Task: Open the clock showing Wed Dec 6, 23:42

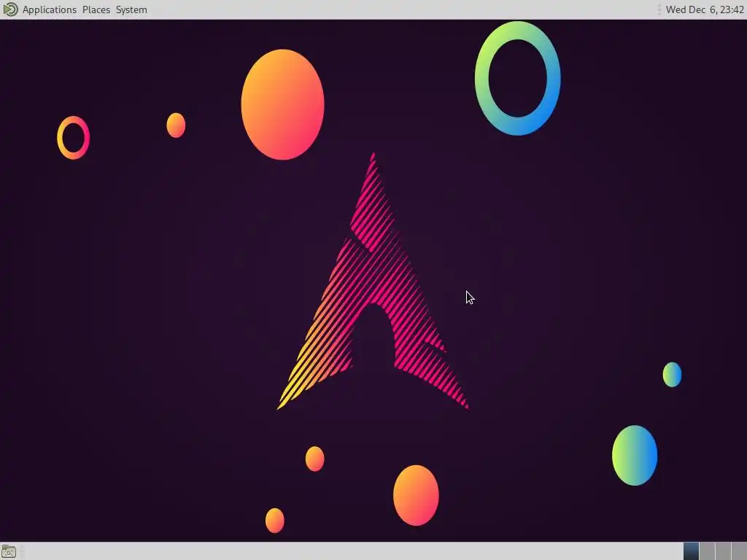Action: pos(705,9)
